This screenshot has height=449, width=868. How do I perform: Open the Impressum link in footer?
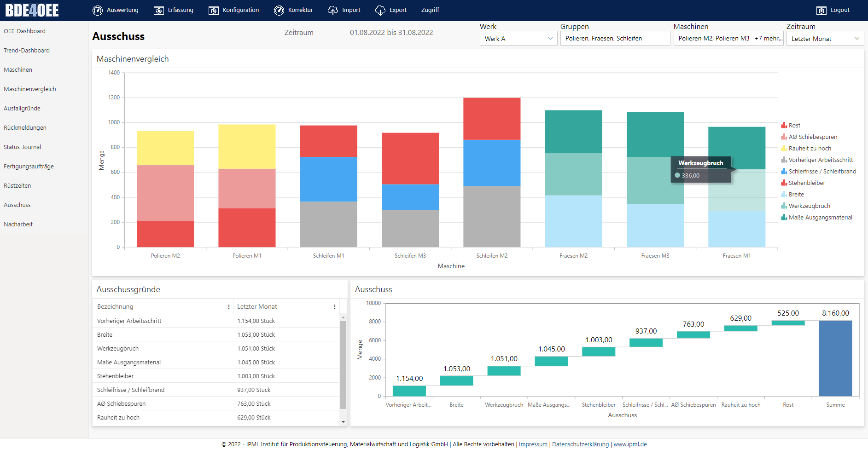(533, 444)
